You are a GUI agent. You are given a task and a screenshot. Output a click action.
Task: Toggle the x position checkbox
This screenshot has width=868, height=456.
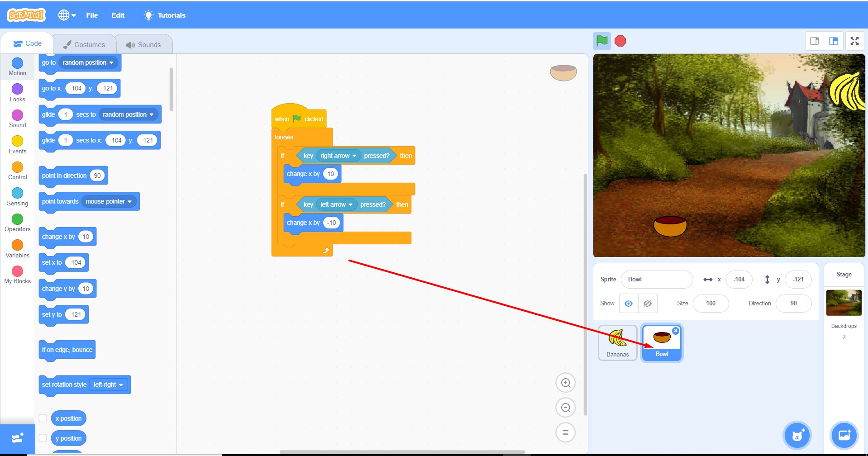[43, 418]
